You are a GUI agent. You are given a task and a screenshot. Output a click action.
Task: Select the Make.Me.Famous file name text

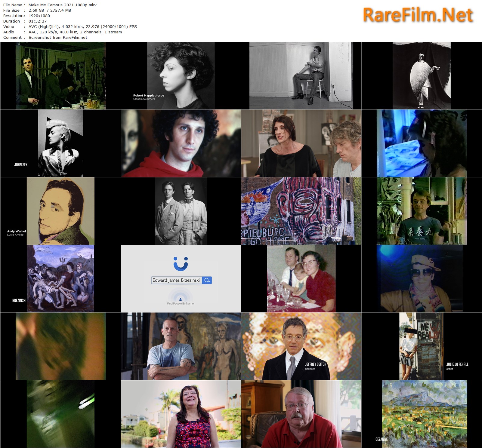[x=63, y=5]
